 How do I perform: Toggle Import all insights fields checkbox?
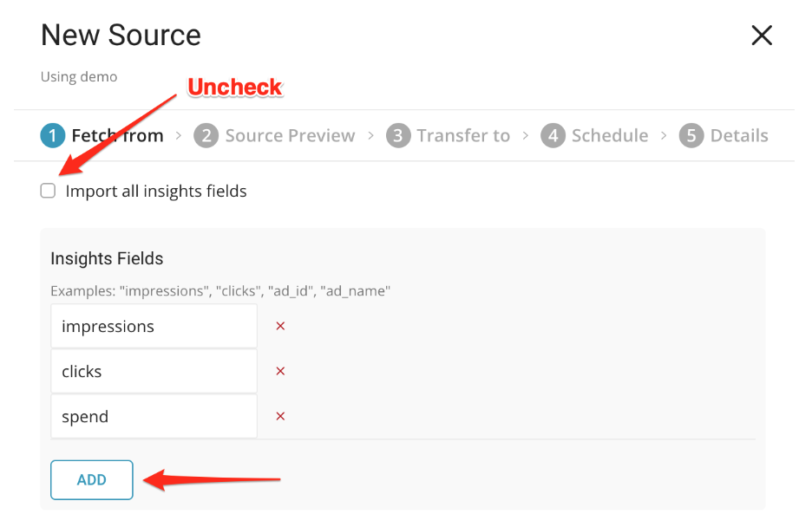[49, 192]
